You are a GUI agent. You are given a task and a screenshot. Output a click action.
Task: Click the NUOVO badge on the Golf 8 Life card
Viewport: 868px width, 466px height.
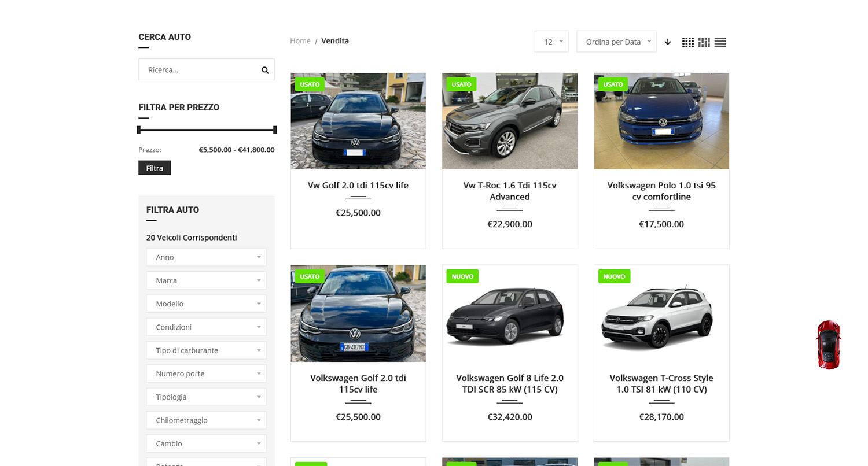coord(462,276)
